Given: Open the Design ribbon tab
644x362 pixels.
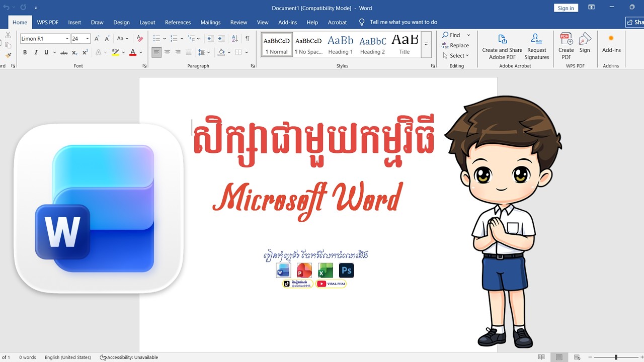Looking at the screenshot, I should tap(121, 22).
